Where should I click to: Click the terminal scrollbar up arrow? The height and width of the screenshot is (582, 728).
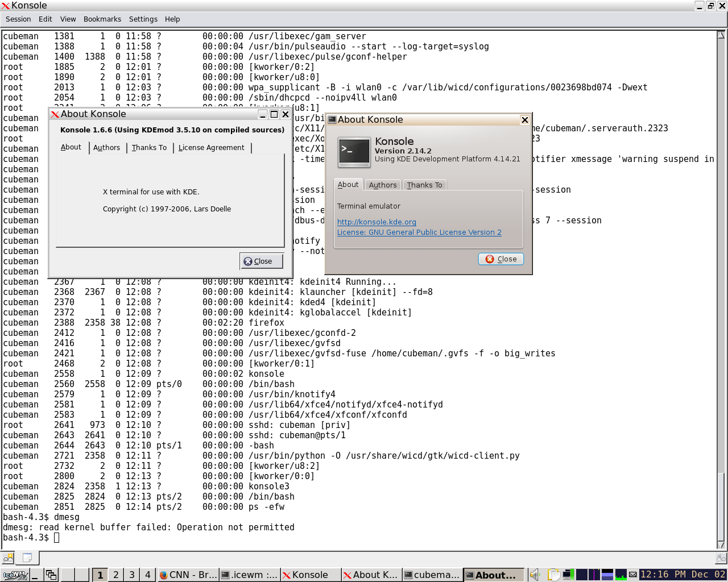(x=721, y=35)
